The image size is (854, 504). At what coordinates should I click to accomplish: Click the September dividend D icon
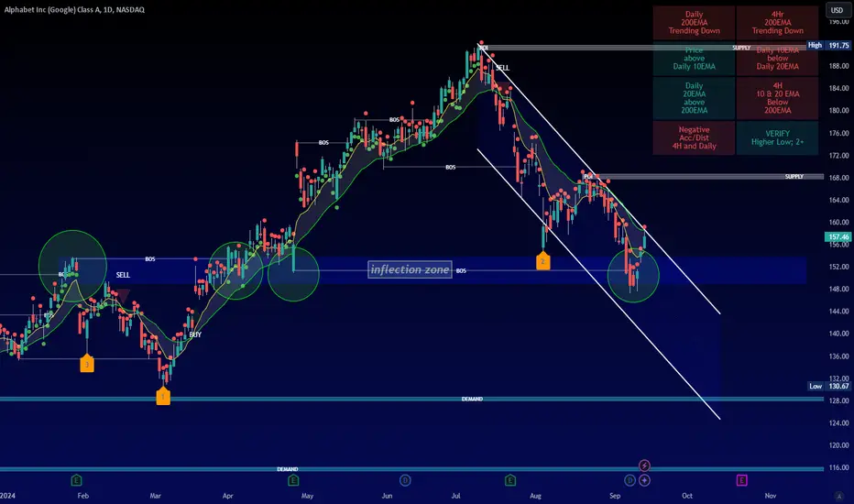tap(630, 480)
